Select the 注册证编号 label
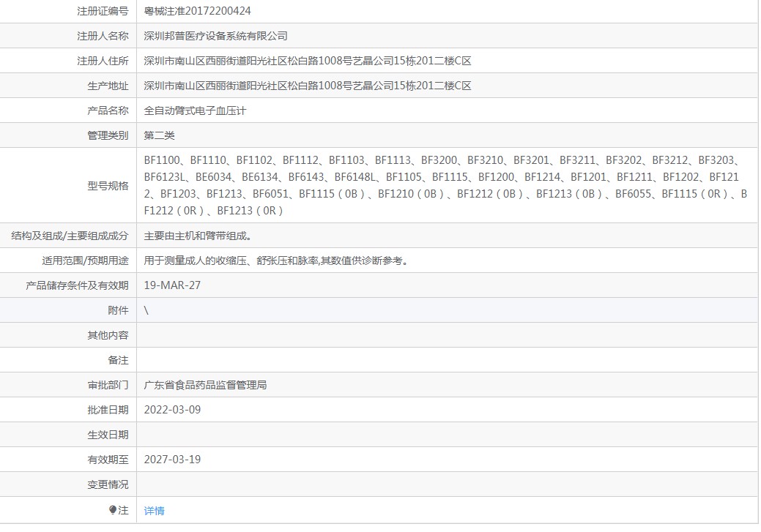The image size is (761, 532). [103, 11]
